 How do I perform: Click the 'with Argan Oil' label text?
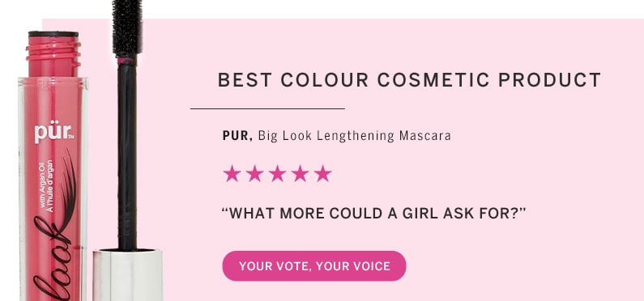41,185
